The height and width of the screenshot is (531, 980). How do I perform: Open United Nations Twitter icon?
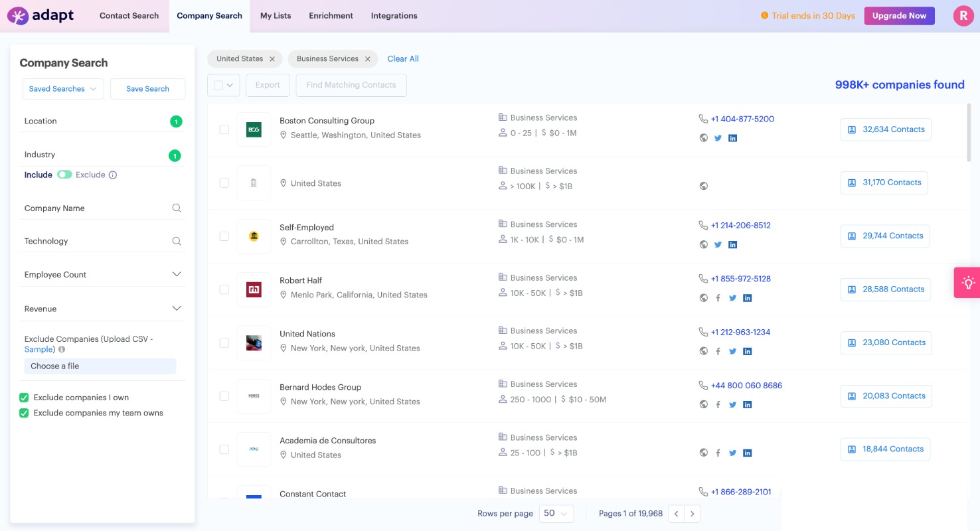[733, 351]
